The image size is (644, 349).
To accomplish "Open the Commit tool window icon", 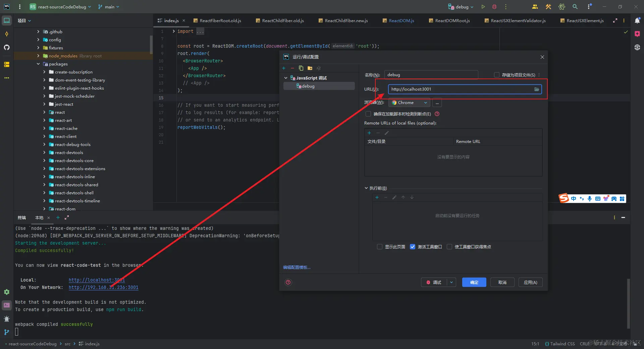I will pos(7,34).
